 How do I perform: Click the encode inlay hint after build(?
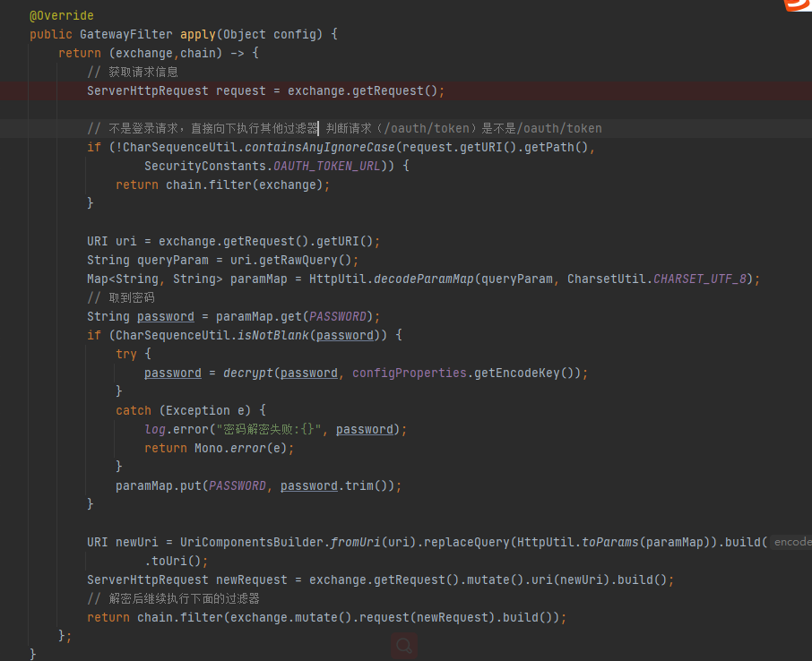tap(791, 542)
